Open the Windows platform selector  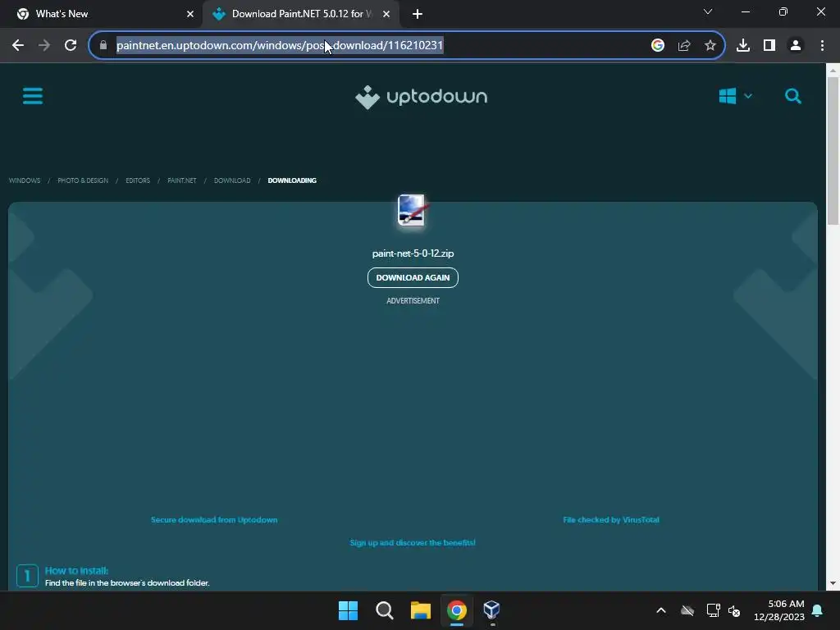coord(735,97)
